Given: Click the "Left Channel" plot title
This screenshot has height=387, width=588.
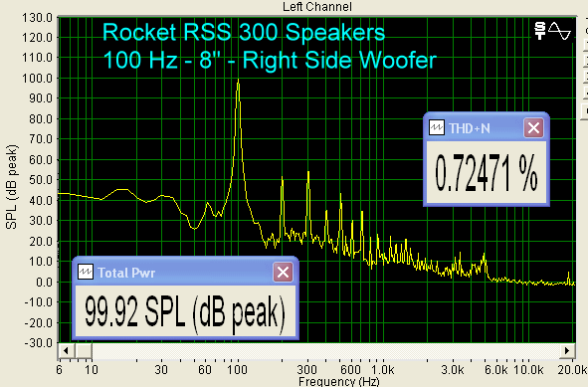Looking at the screenshot, I should [317, 6].
